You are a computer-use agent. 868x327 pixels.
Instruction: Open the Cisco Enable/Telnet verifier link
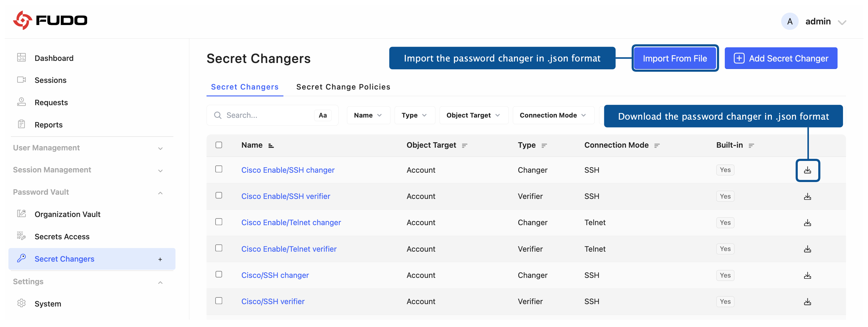289,249
